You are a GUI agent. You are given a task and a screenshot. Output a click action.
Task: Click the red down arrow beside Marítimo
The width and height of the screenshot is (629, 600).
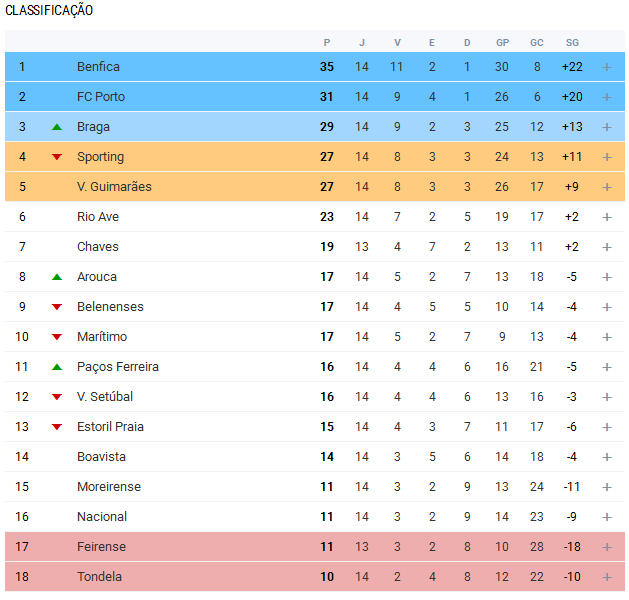click(x=57, y=337)
